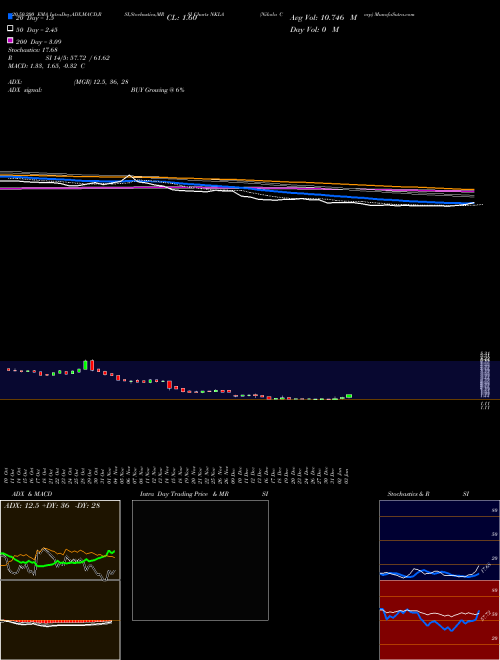Click the tall green candlestick at the price peak
This screenshot has height=660, width=500.
(x=85, y=365)
